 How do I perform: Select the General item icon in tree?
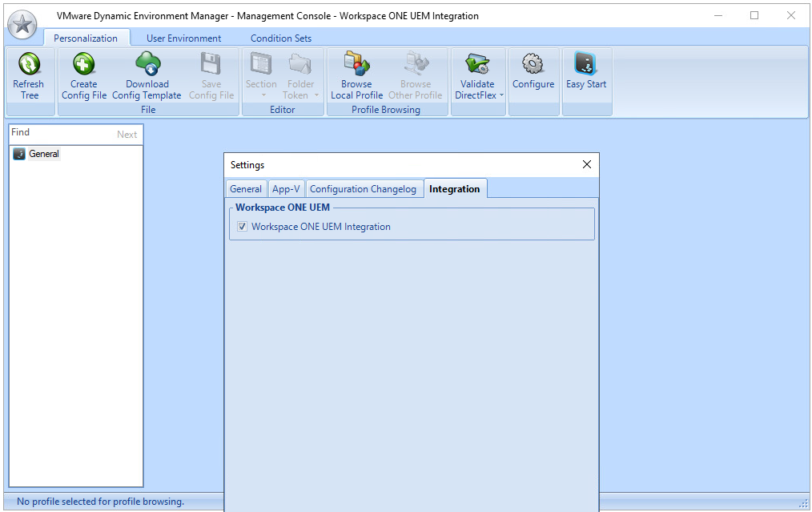(19, 154)
